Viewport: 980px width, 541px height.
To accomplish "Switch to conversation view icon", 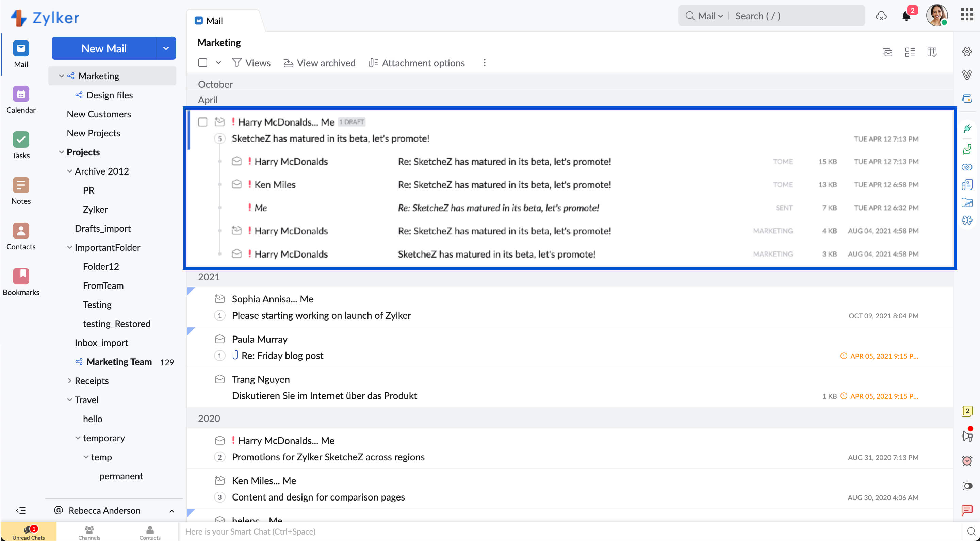I will click(x=887, y=52).
